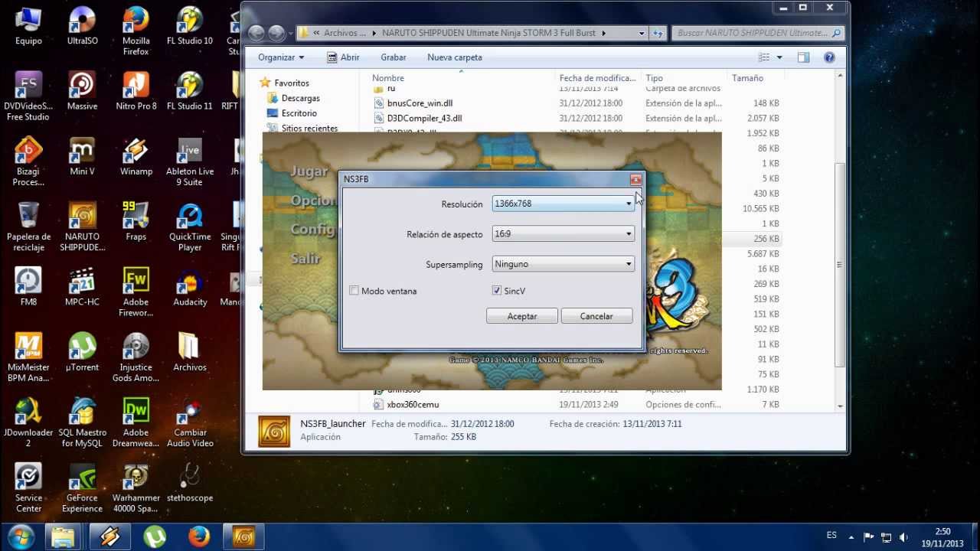Click the GeForce Experience desktop icon
This screenshot has width=980, height=551.
pos(82,487)
